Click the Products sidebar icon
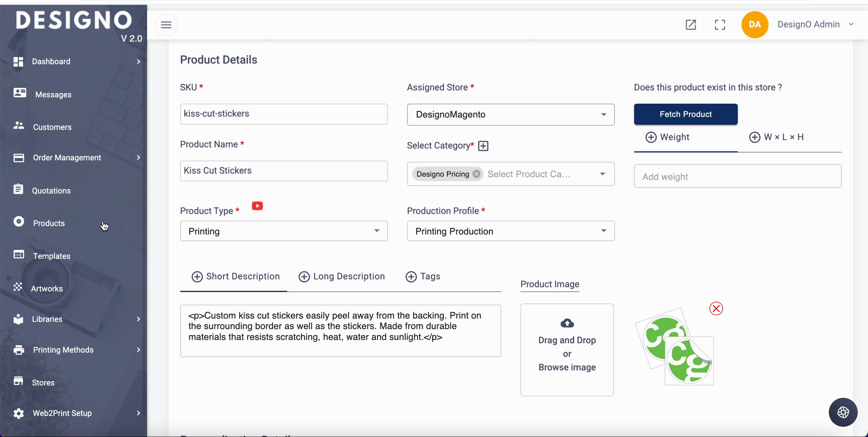868x437 pixels. (x=19, y=222)
